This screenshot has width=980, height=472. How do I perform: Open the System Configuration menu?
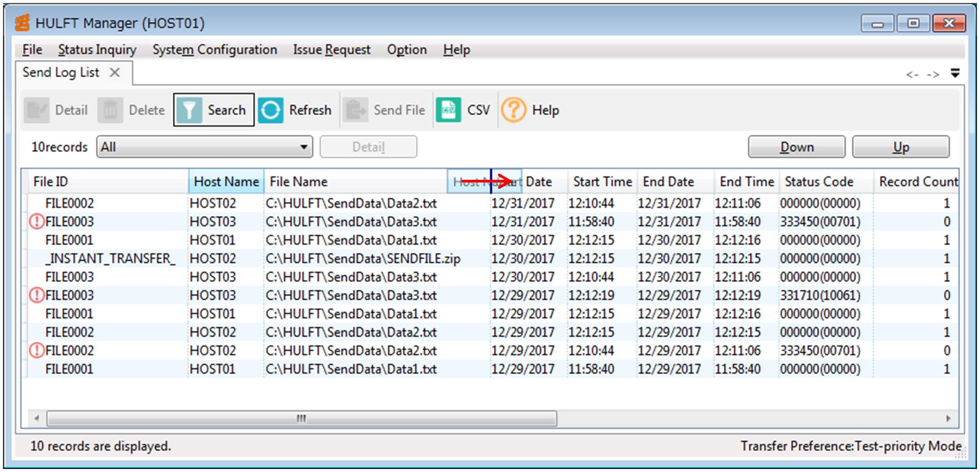(x=215, y=50)
